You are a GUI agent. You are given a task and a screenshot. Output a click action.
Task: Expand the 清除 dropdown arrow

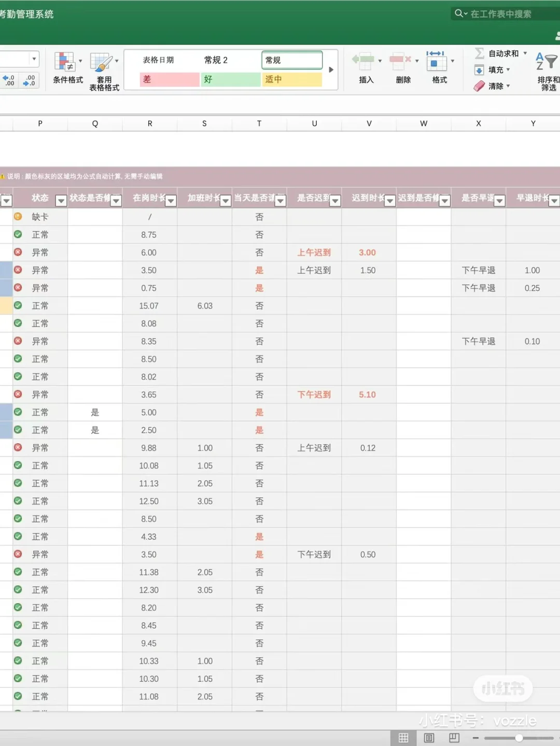508,86
